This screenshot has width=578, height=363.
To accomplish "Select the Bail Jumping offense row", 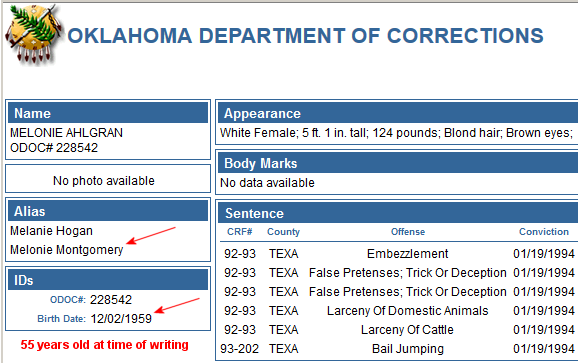I will [x=399, y=349].
